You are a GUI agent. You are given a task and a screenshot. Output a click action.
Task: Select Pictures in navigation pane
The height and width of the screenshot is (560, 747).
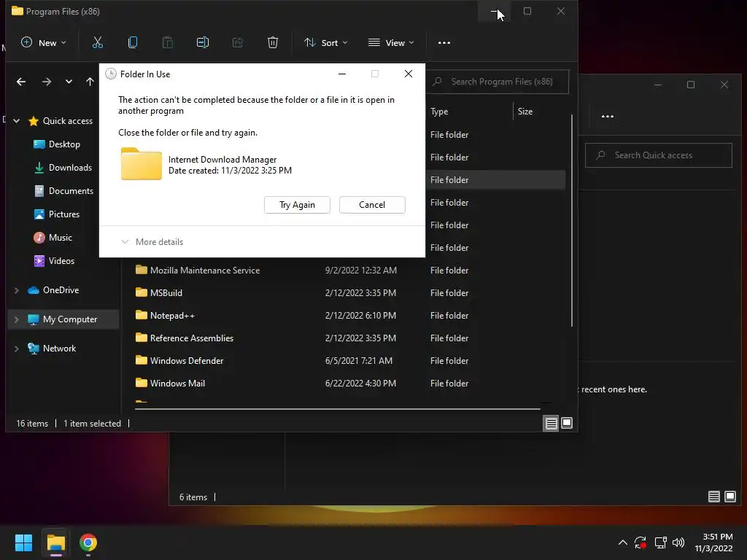[64, 214]
